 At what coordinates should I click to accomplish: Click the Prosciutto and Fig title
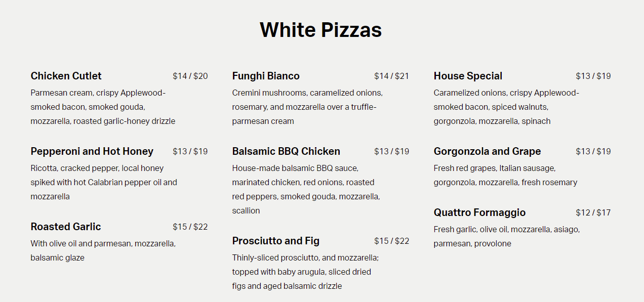point(276,241)
